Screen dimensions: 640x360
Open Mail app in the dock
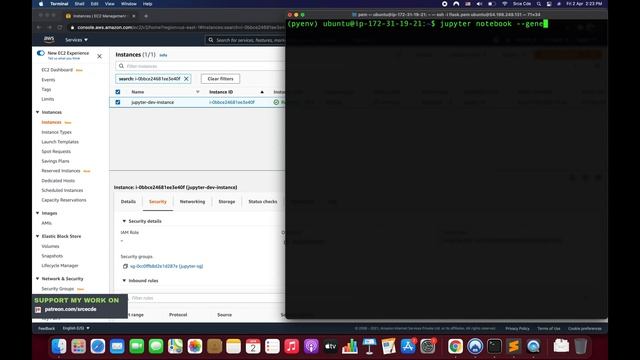[117, 347]
